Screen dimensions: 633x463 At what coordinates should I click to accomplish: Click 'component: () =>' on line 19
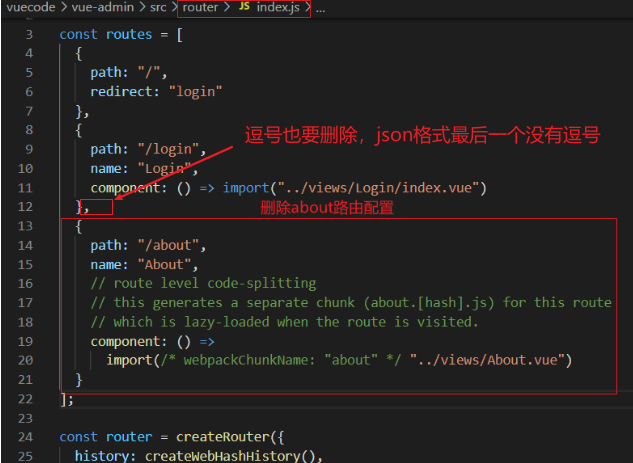tap(153, 341)
